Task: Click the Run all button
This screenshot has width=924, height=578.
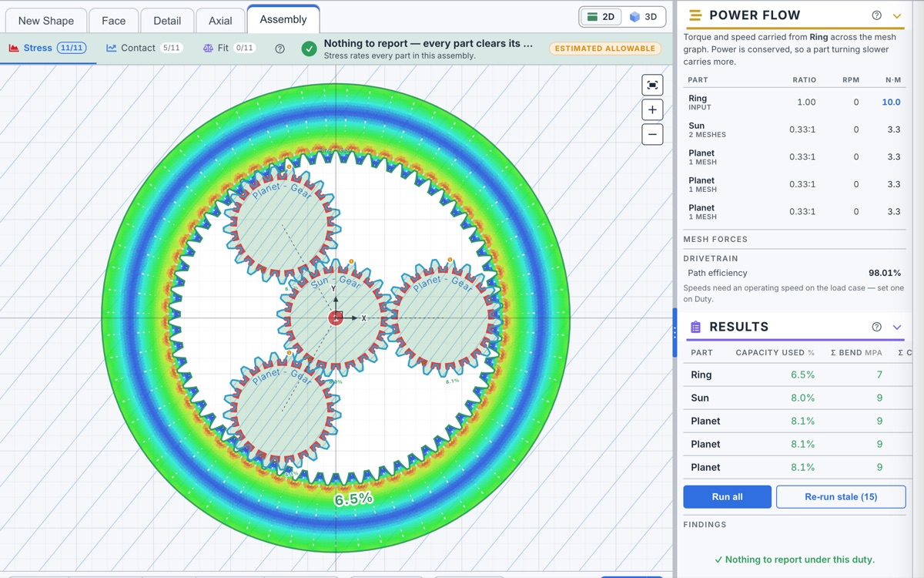Action: [x=727, y=497]
